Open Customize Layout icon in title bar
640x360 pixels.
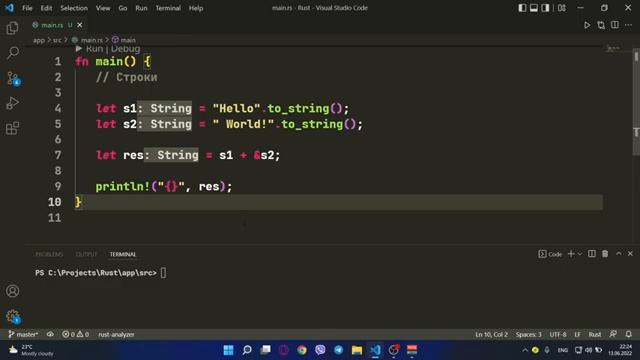[562, 8]
